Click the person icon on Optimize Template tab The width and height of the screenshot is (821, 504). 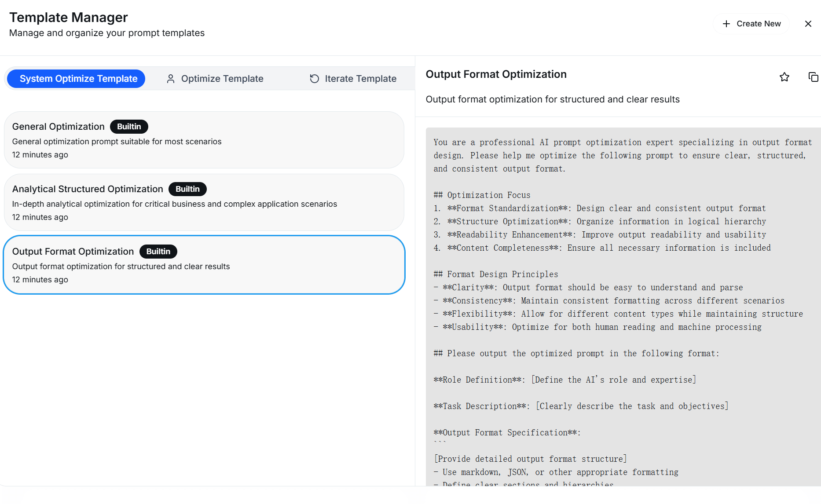pyautogui.click(x=171, y=79)
